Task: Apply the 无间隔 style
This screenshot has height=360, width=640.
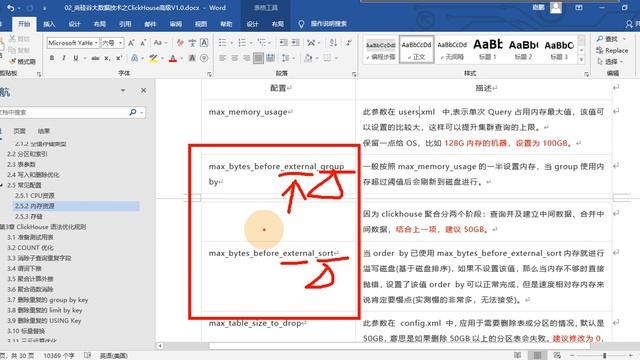Action: tap(452, 50)
